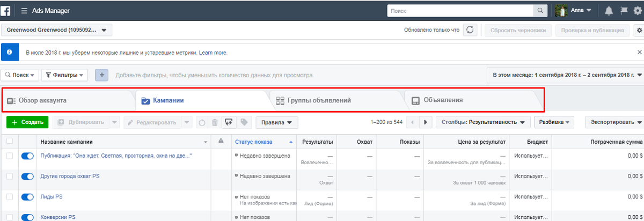
Task: Click Anna's profile avatar
Action: point(561,10)
